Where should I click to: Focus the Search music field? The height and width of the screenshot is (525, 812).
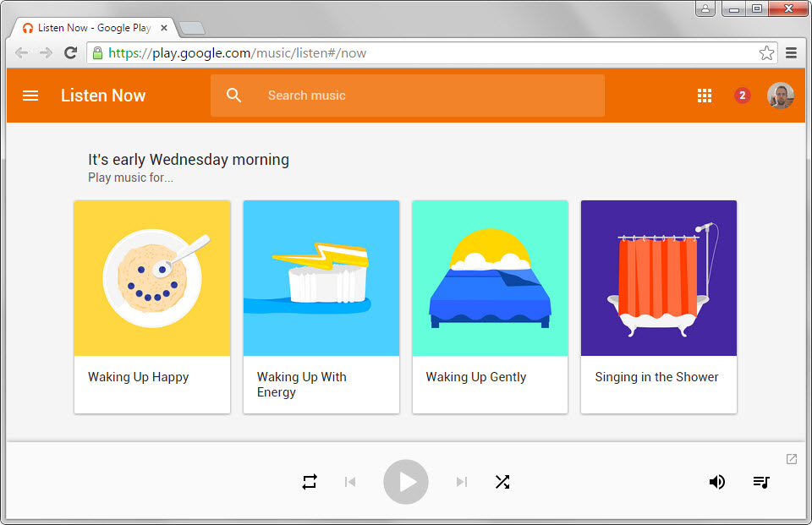408,96
